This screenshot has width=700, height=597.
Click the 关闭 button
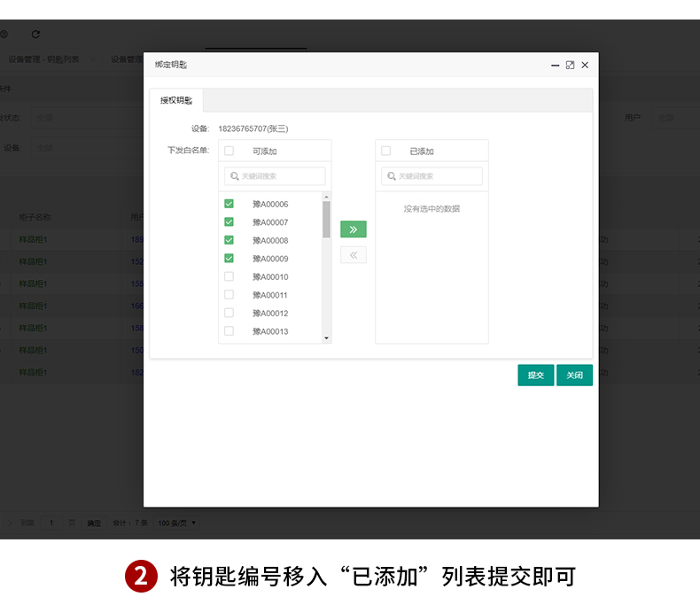(x=574, y=376)
